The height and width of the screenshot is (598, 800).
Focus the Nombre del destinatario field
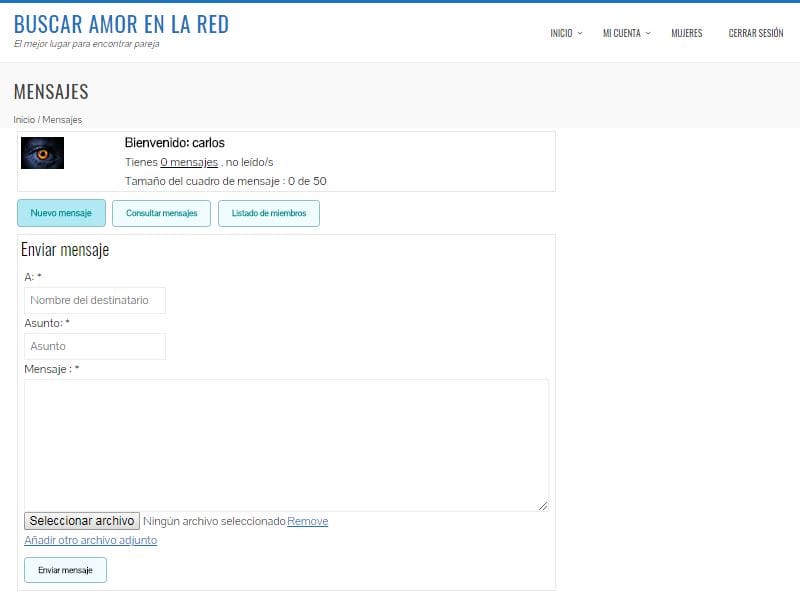(95, 300)
